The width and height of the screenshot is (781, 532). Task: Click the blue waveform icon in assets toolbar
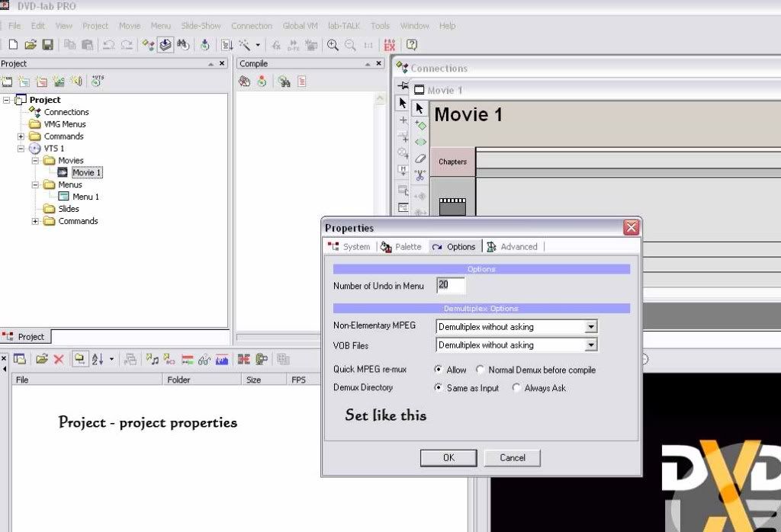coord(222,359)
